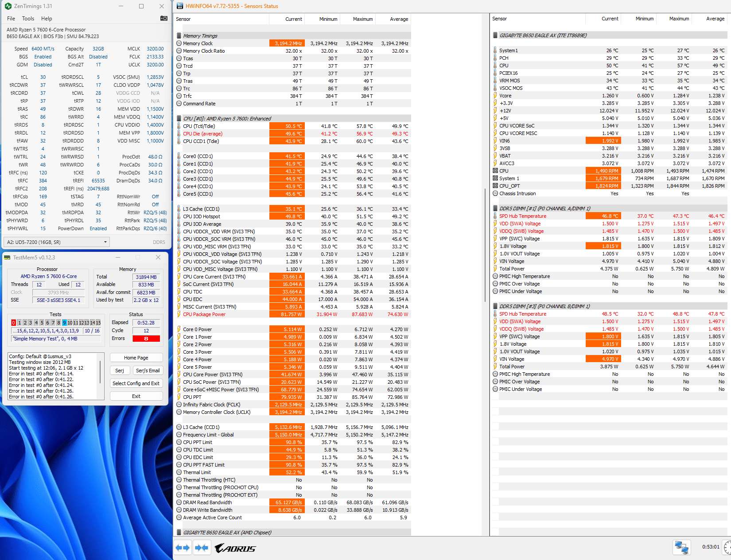Screen dimensions: 731x560
Task: Select the Average Active Core Count row
Action: pyautogui.click(x=293, y=518)
